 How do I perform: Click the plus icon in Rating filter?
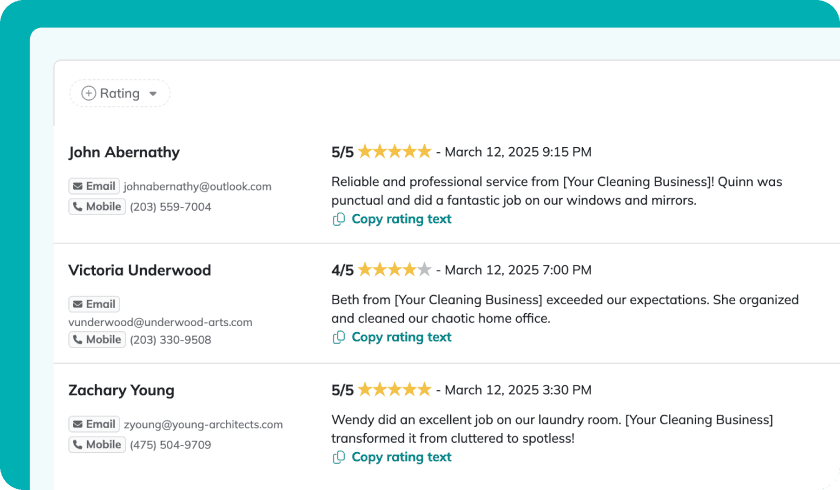coord(88,93)
